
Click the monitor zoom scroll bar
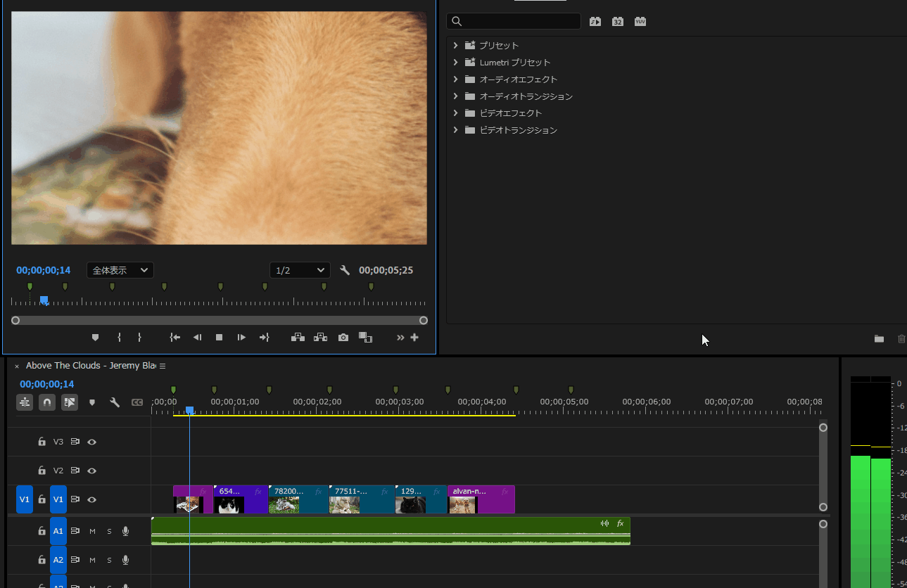coord(220,321)
